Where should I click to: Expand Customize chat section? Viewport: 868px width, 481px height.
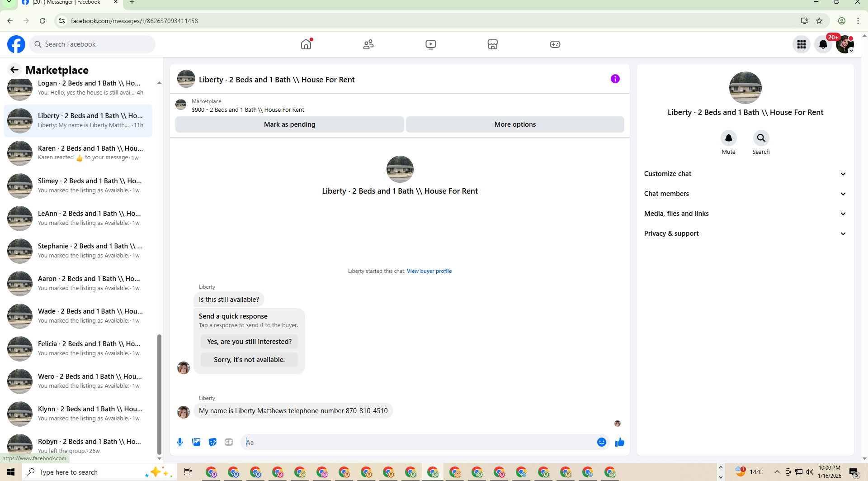(x=745, y=174)
